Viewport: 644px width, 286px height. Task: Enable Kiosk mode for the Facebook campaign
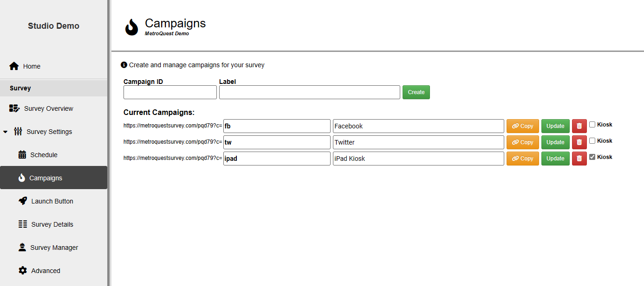point(592,124)
